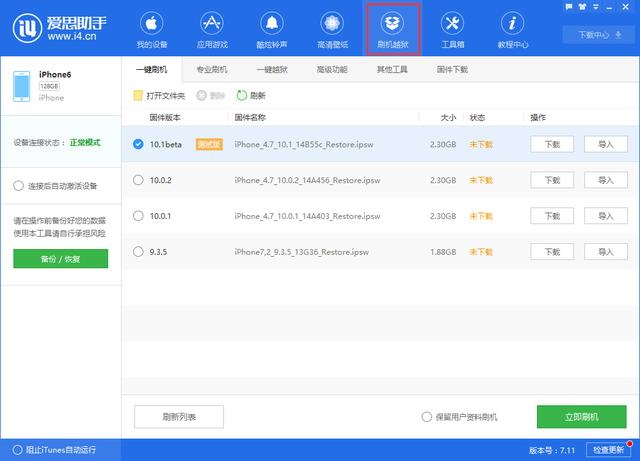Open the 下载中心 download center
The height and width of the screenshot is (461, 640).
click(x=600, y=35)
